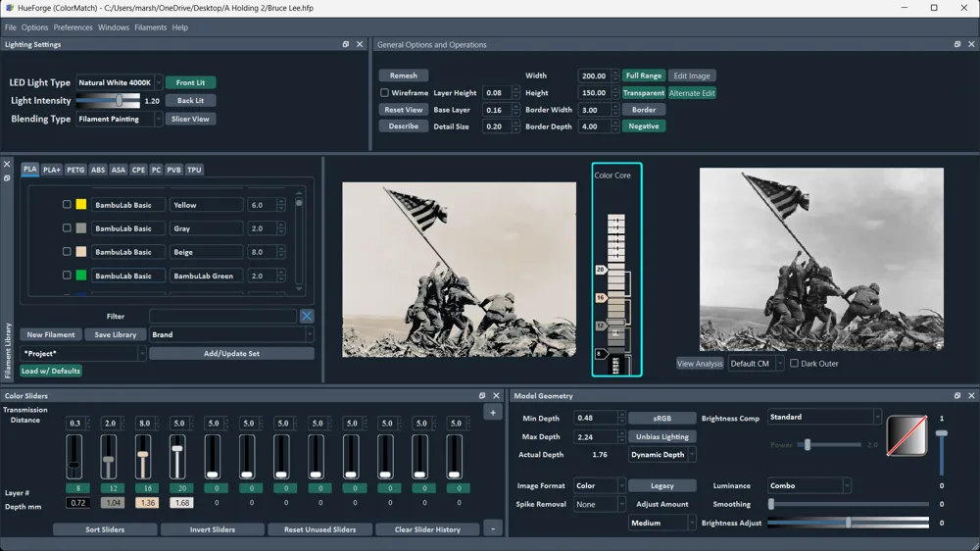Viewport: 980px width, 551px height.
Task: Tick the BambuLab Basic Gray filament checkbox
Action: pyautogui.click(x=67, y=228)
